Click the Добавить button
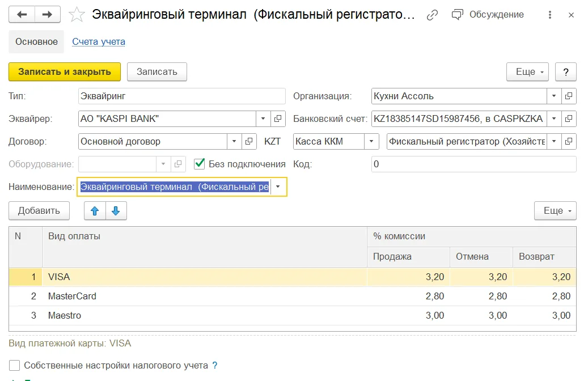The width and height of the screenshot is (588, 381). (39, 211)
